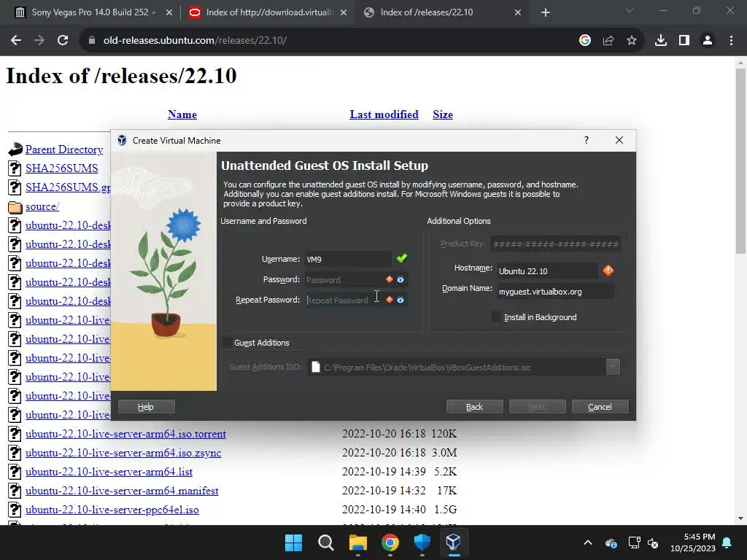
Task: Open the Parent Directory link
Action: [64, 149]
